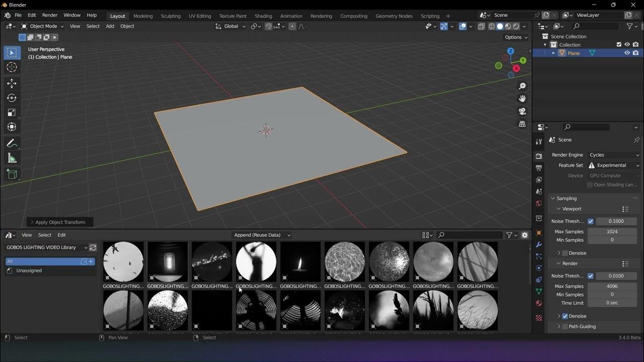Open GOBOS LIGHTING VIDEO Library dropdown
644x362 pixels.
[46, 247]
